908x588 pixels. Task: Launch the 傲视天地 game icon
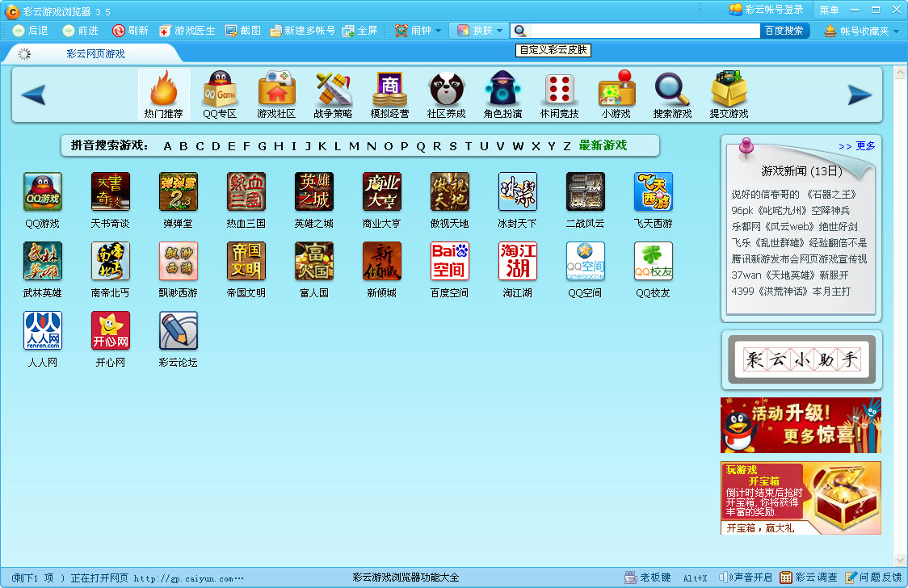[450, 191]
